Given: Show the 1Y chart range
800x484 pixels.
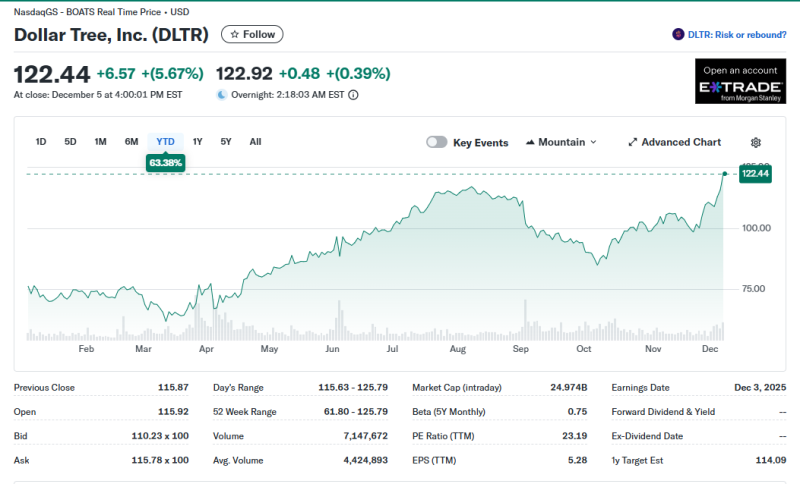Looking at the screenshot, I should (x=197, y=141).
